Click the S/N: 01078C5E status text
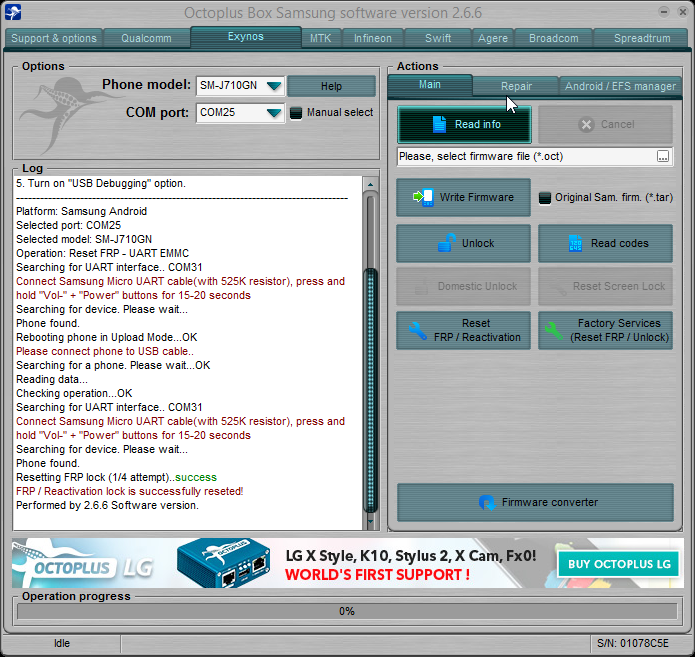The image size is (695, 657). [x=633, y=643]
